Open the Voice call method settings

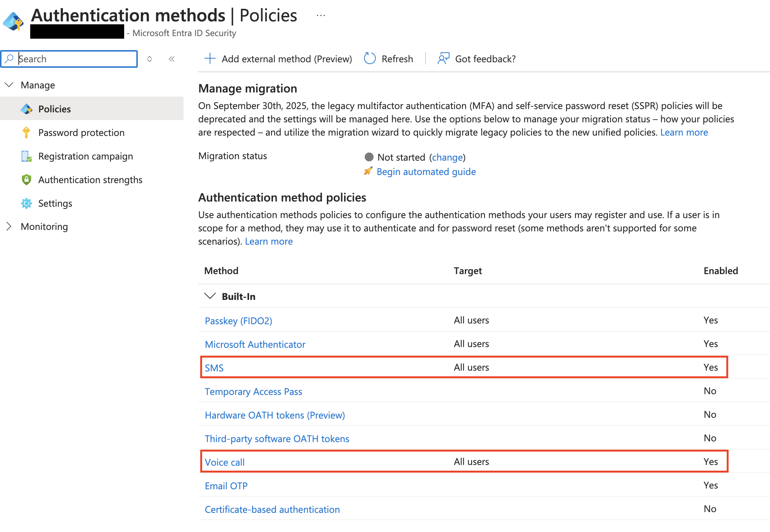point(225,462)
